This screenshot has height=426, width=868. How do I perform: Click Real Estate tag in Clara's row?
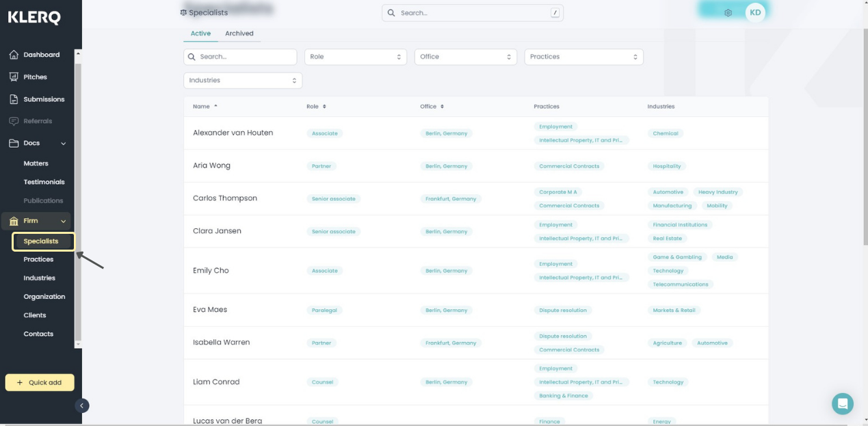tap(668, 239)
